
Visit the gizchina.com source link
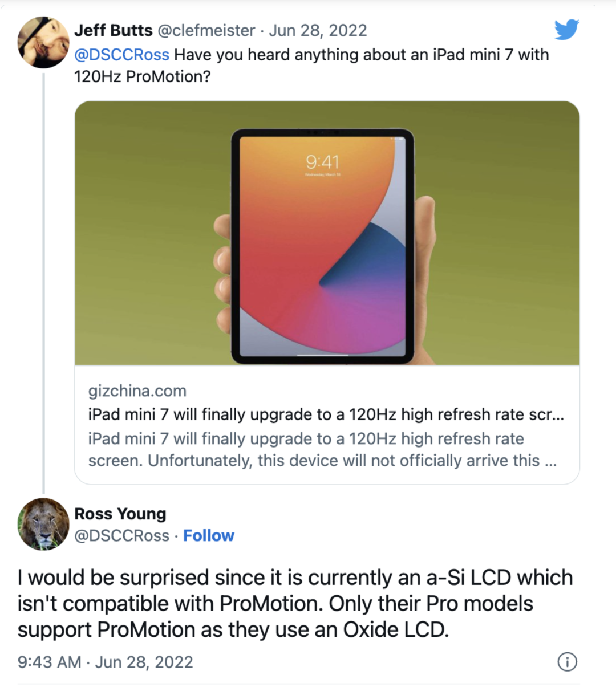tap(137, 391)
